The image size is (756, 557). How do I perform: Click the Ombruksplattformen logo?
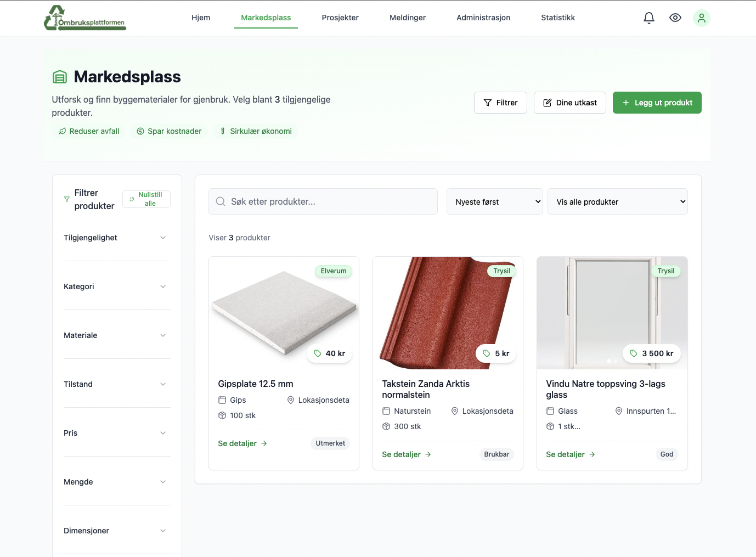[85, 18]
